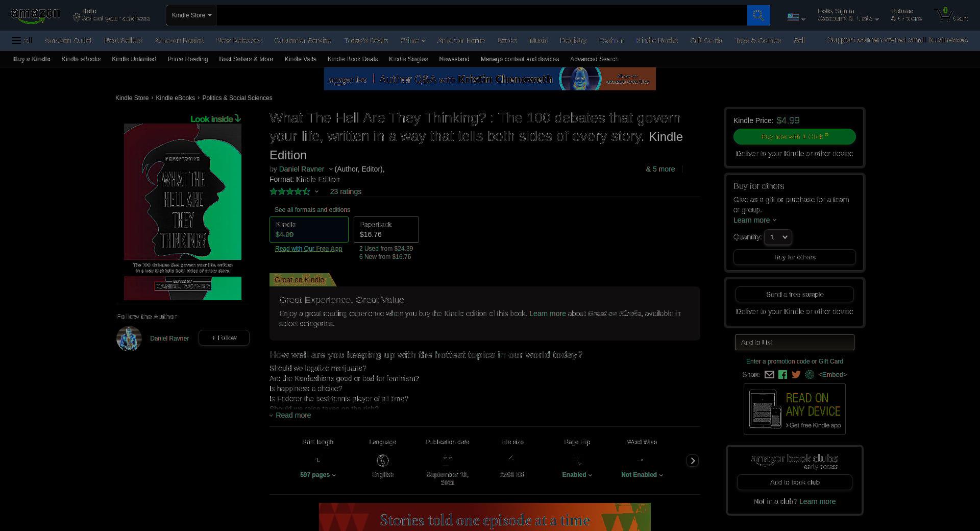Open the Quantity dropdown
The width and height of the screenshot is (980, 531).
pyautogui.click(x=778, y=237)
